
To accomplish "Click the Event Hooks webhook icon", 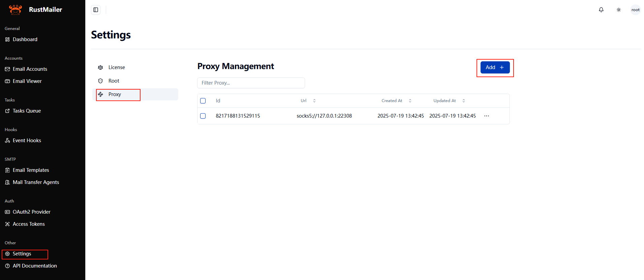I will [7, 141].
